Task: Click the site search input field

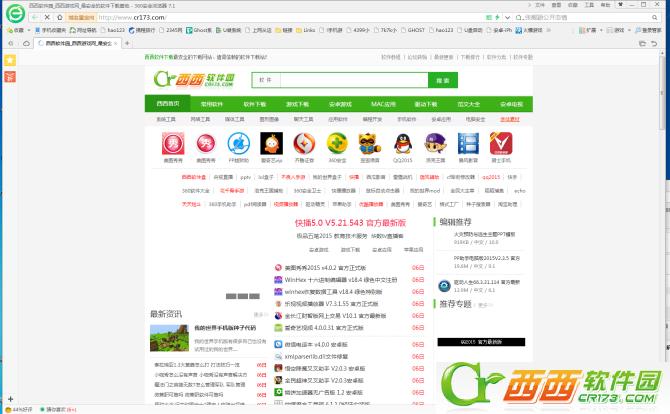Action: coord(354,80)
